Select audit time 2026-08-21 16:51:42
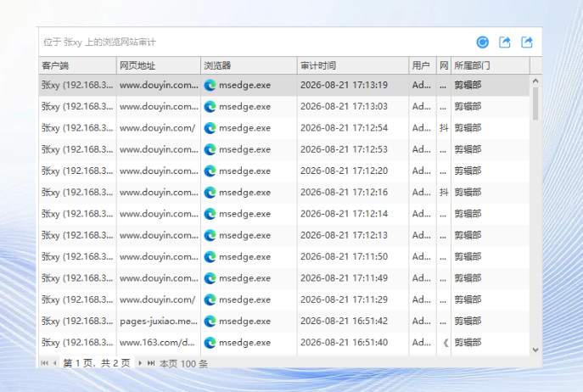The image size is (583, 392). (344, 321)
